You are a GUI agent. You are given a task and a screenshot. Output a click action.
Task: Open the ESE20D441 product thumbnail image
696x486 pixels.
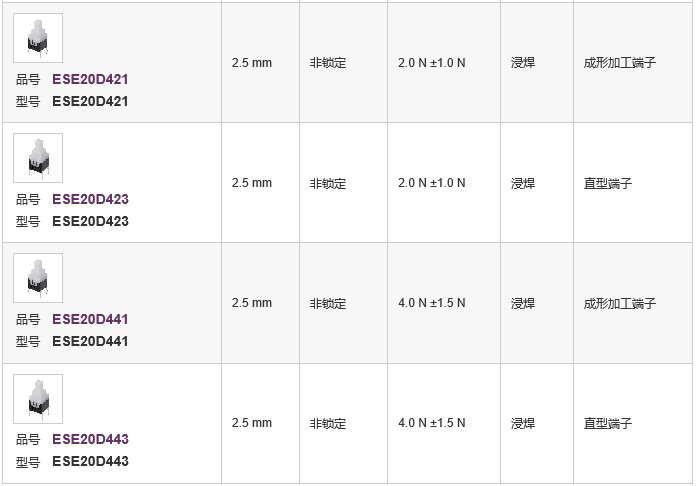[38, 278]
